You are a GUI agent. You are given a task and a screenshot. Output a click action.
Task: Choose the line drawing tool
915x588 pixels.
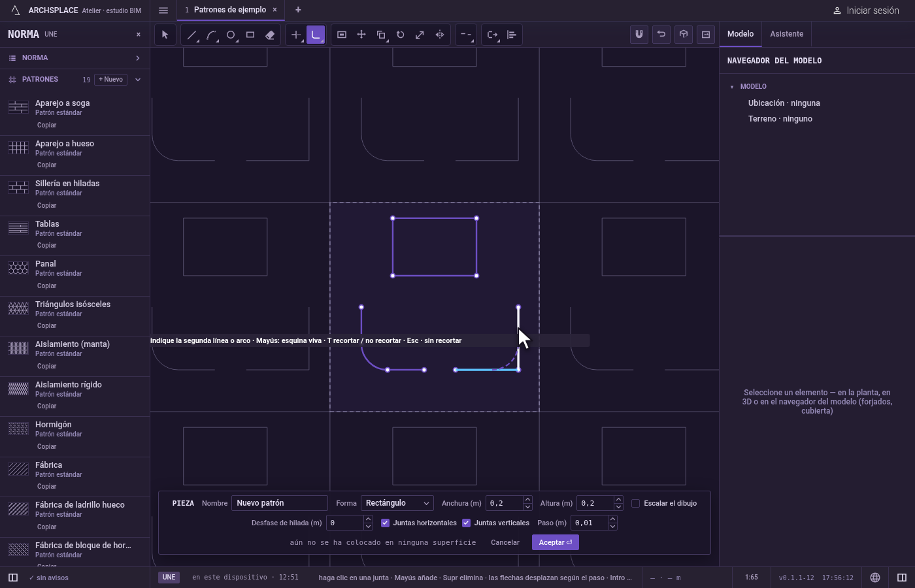click(x=191, y=35)
